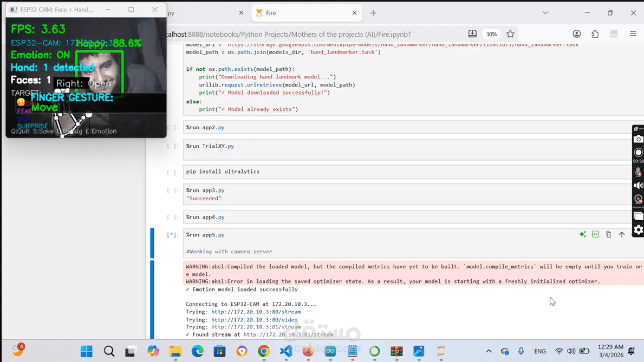Click into the %run app5.py code line

point(205,235)
